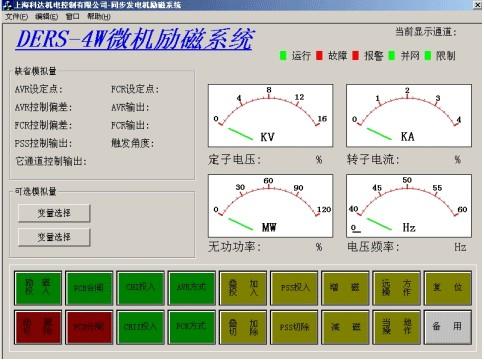Click the 减磁 button
The image size is (484, 363).
345,327
